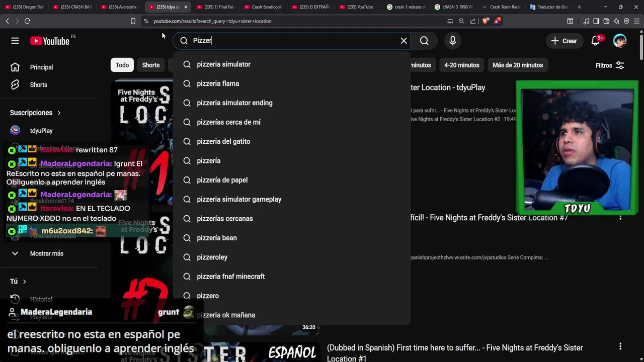
Task: Choose suggestion pizzeria ok mañana
Action: [x=292, y=315]
